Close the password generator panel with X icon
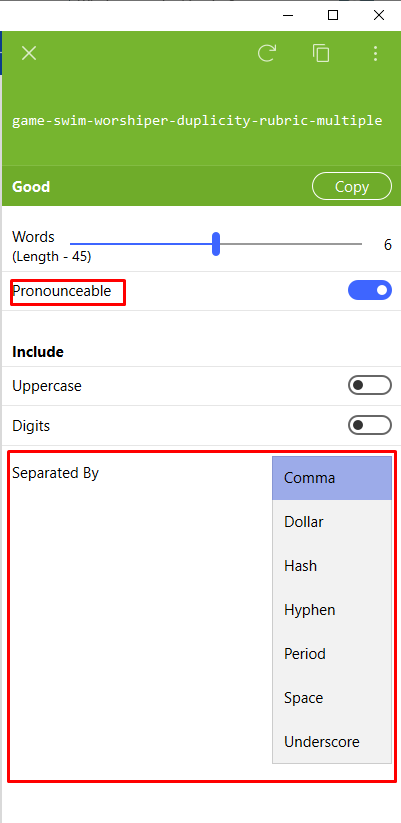Image resolution: width=401 pixels, height=823 pixels. pos(29,53)
